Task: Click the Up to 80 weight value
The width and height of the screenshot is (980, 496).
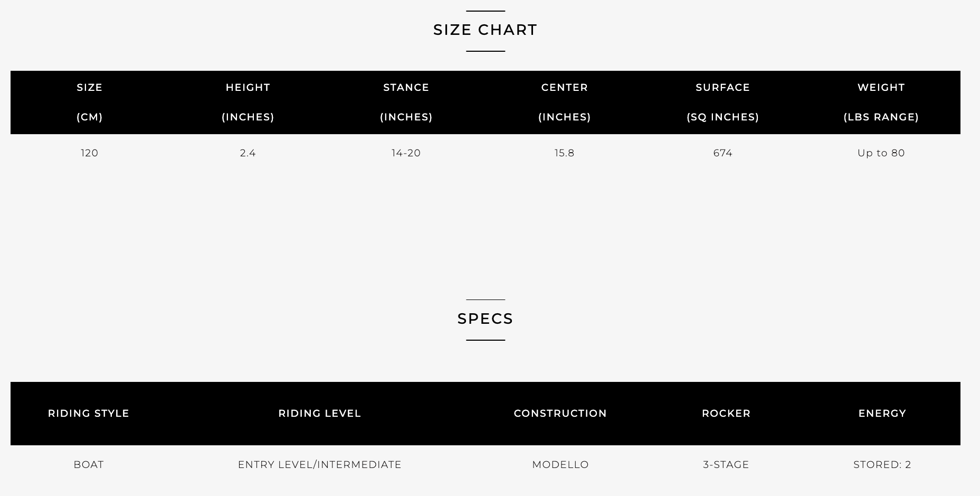Action: point(881,153)
